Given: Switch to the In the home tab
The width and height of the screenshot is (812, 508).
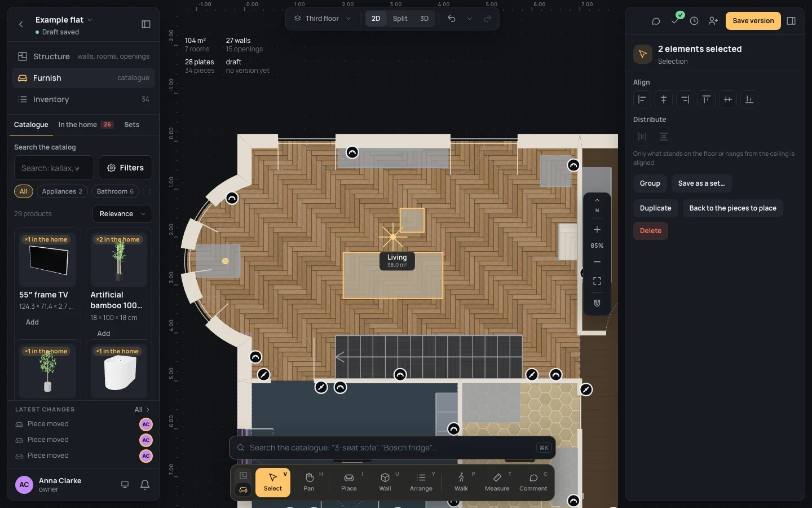Looking at the screenshot, I should [x=86, y=125].
